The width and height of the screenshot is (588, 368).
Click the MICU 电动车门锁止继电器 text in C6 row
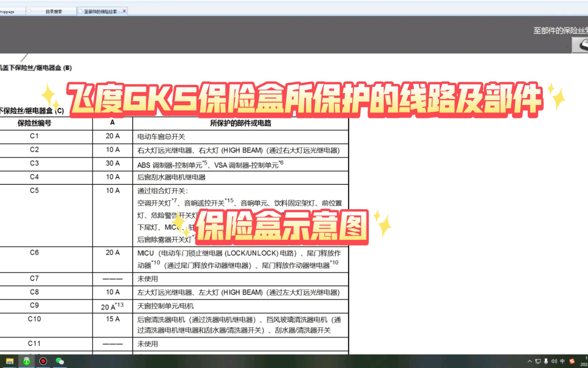coord(239,259)
